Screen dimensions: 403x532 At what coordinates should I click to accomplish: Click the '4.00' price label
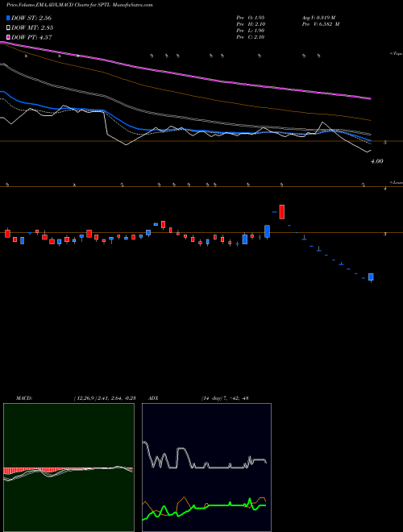(x=377, y=161)
